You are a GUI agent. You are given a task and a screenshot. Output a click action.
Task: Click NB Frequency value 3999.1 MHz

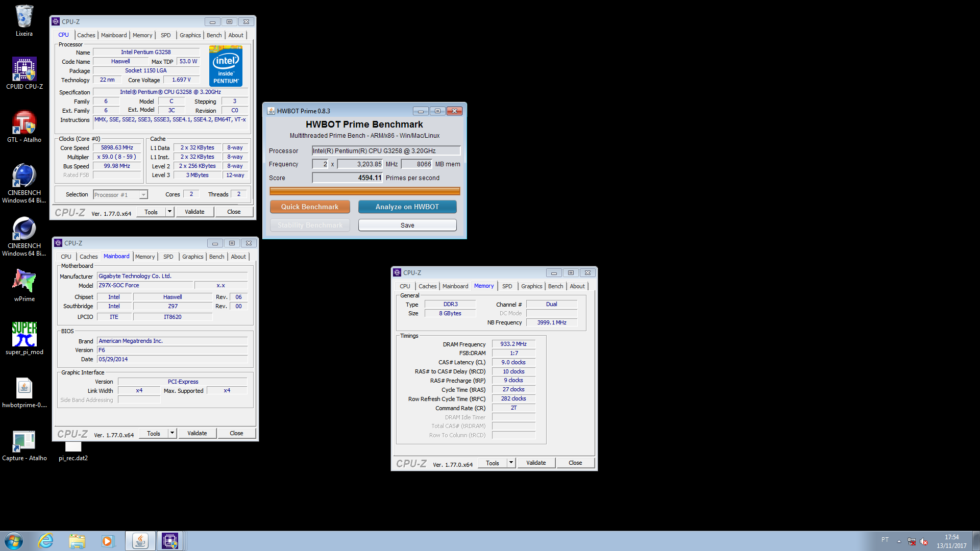click(x=551, y=322)
